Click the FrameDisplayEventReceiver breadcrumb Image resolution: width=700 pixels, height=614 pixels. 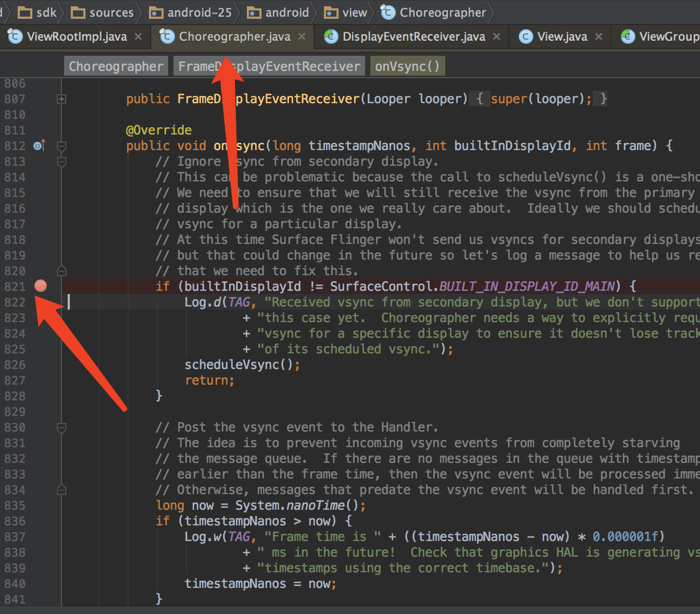(269, 67)
